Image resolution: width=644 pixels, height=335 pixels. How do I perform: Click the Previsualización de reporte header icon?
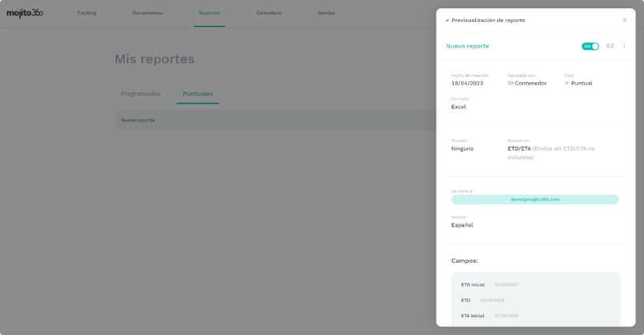(447, 21)
